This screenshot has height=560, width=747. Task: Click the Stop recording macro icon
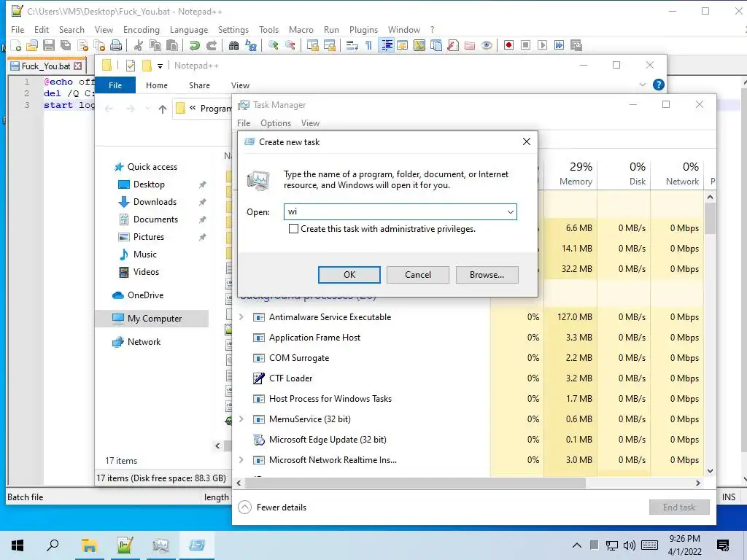tap(525, 45)
